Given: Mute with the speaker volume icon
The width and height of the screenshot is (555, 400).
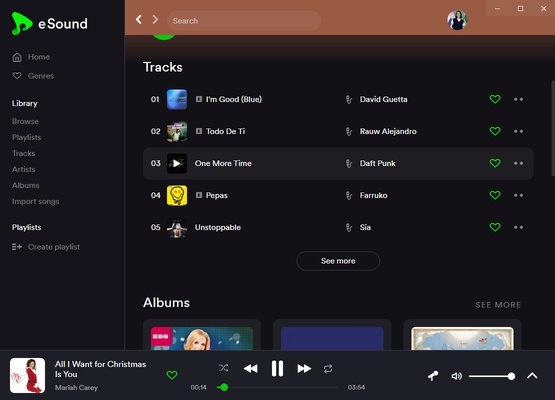Looking at the screenshot, I should (x=457, y=376).
